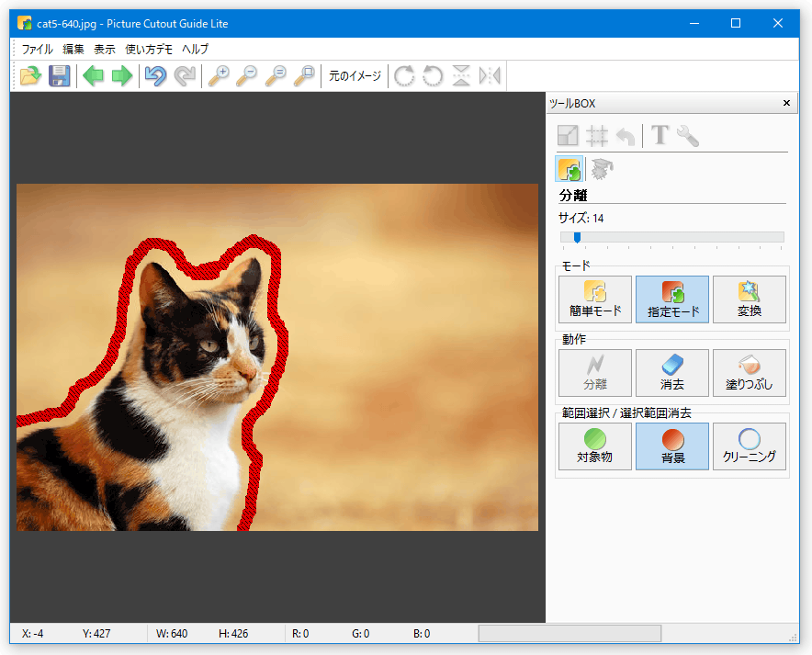Select the 対象物 object marker
Screen dimensions: 812x655
pos(595,446)
